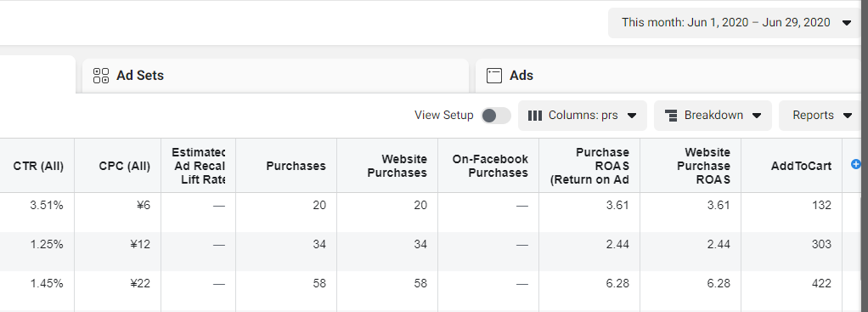Click the Ads window icon

click(493, 76)
